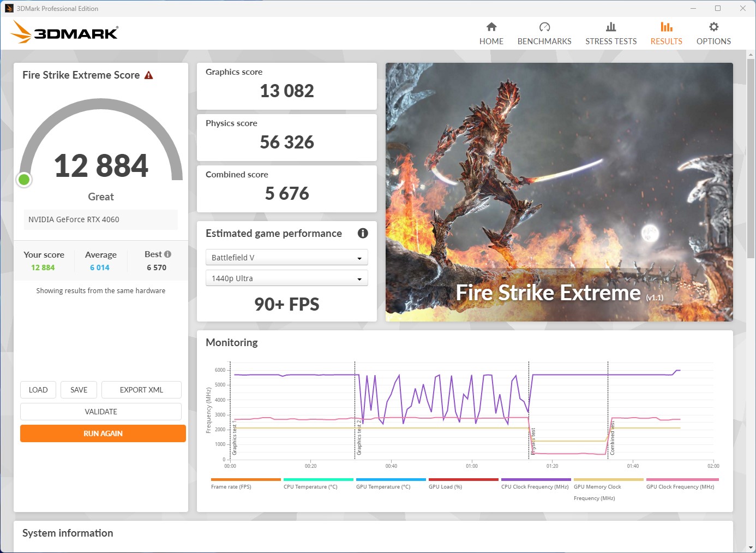Click the 3DMark logo
This screenshot has height=553, width=756.
point(64,33)
